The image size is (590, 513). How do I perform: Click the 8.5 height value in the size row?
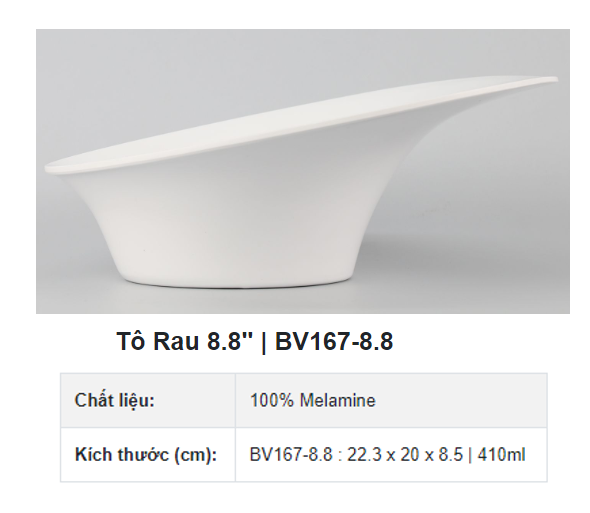point(451,455)
